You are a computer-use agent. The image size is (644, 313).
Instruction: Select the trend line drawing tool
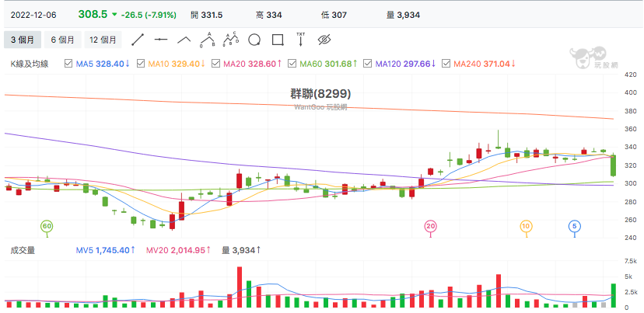click(x=138, y=40)
